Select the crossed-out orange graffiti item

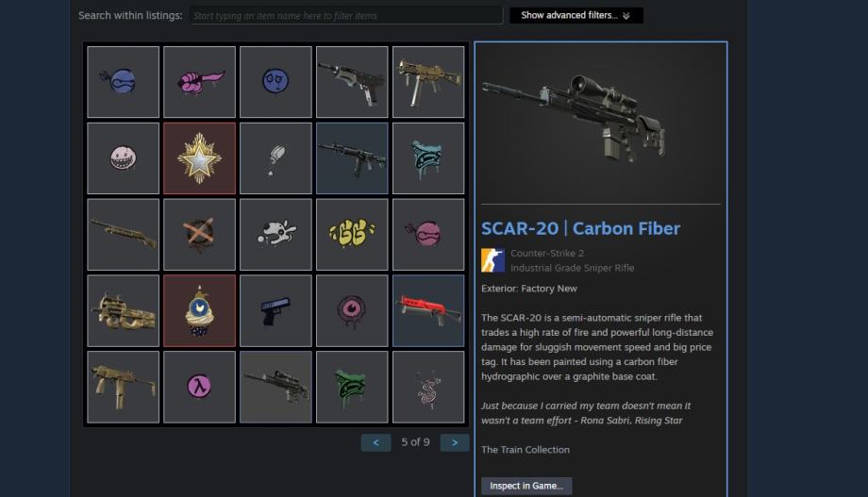coord(199,235)
